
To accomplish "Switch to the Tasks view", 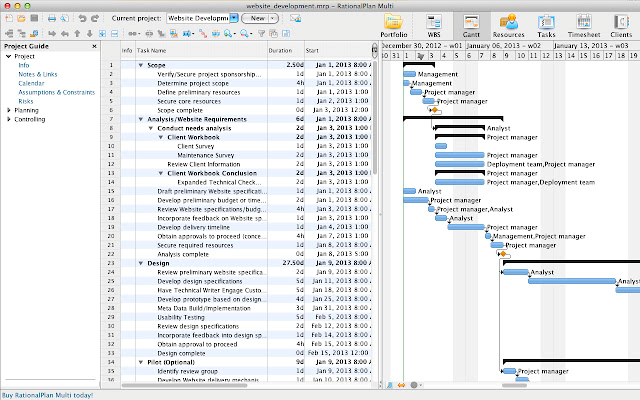I will (546, 26).
